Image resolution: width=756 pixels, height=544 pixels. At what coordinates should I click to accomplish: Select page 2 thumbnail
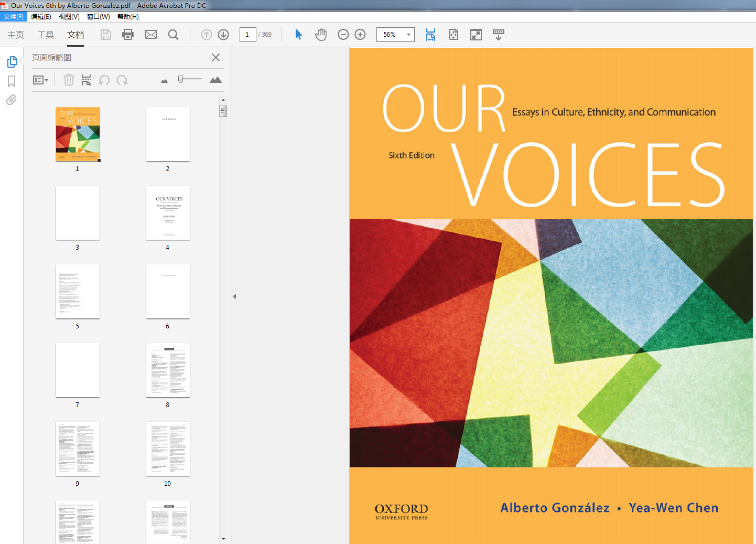[x=168, y=134]
